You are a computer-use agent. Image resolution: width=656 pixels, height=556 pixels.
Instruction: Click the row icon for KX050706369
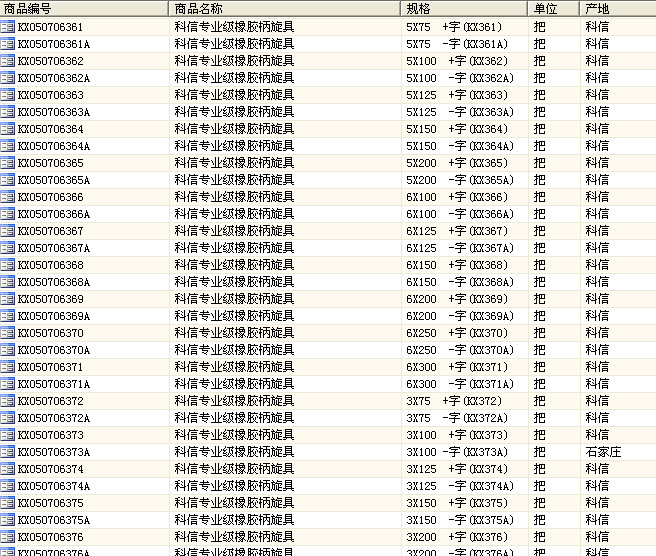pos(8,299)
